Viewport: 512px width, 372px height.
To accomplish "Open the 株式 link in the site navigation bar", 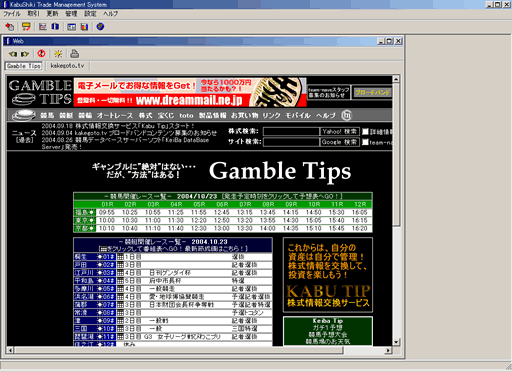I will 145,115.
